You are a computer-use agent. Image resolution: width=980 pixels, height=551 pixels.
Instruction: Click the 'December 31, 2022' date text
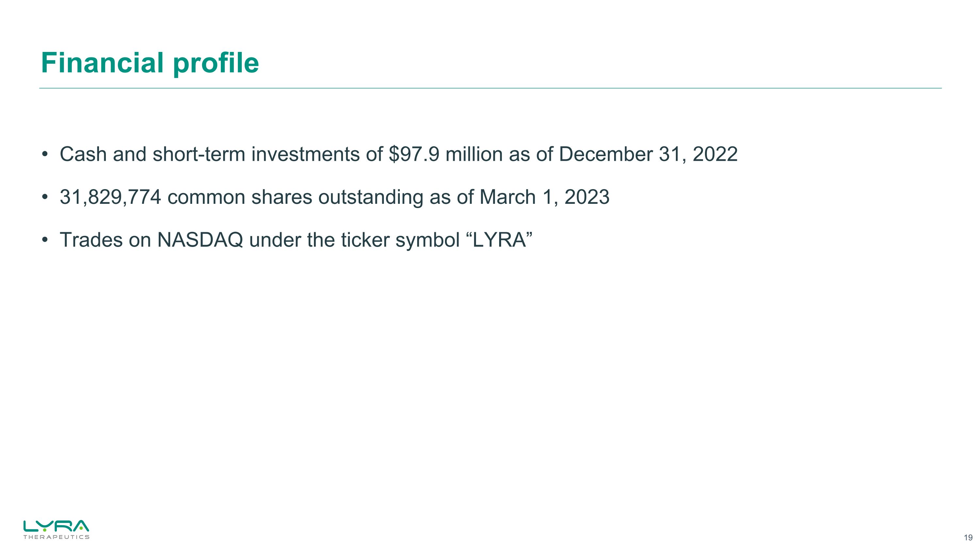coord(648,154)
